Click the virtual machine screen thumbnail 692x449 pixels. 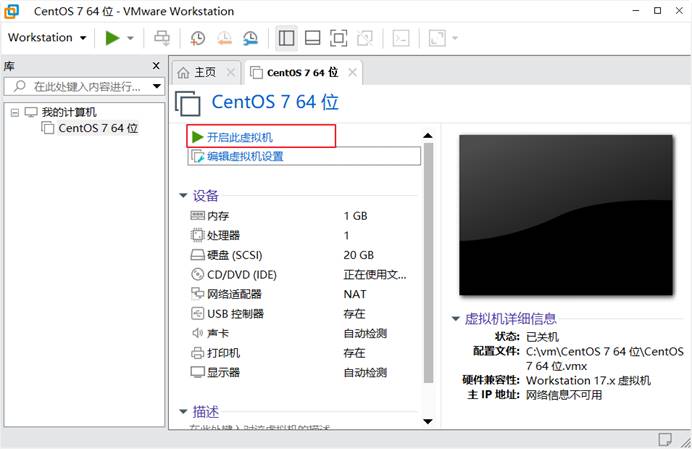pos(566,215)
